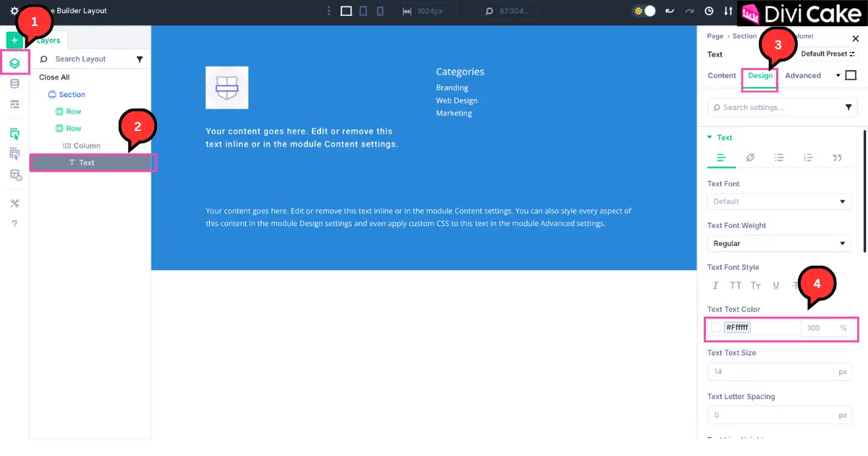Select the ordered list styling tab icon
Image resolution: width=868 pixels, height=456 pixels.
click(808, 158)
